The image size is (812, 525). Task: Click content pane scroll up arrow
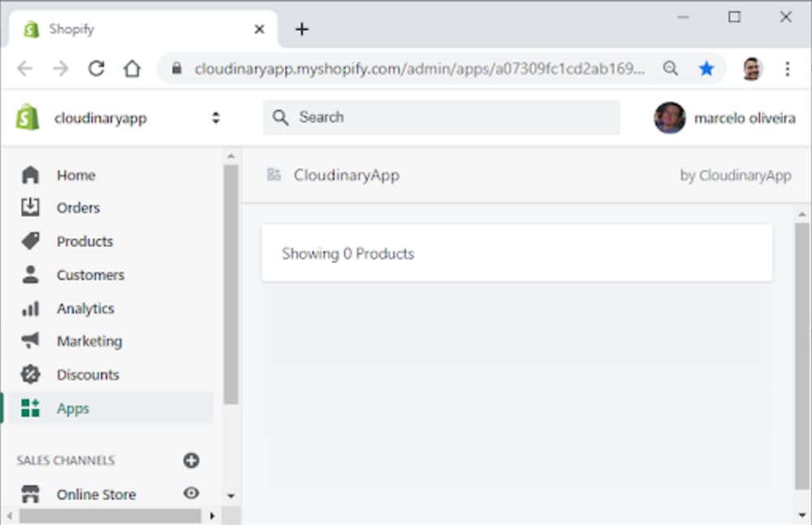[802, 214]
